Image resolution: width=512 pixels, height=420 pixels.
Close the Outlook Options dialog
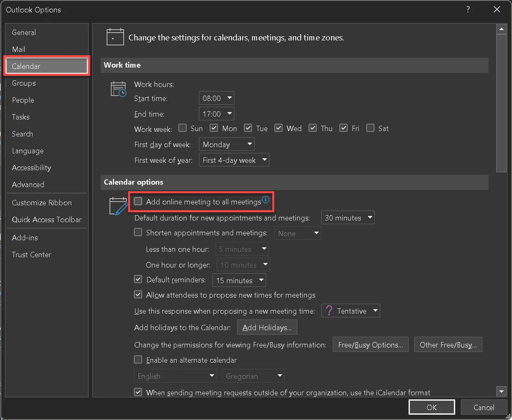(497, 9)
